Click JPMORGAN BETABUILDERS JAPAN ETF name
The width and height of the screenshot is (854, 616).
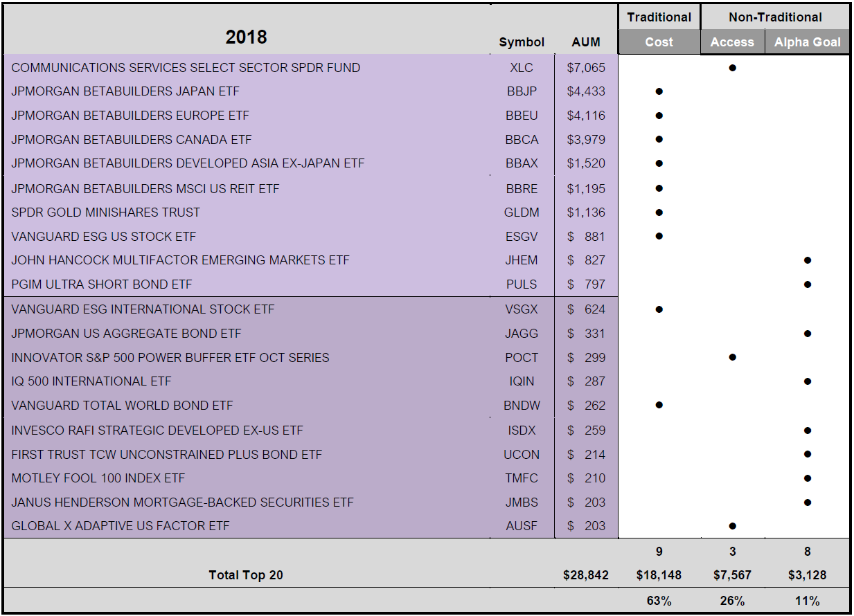click(x=125, y=91)
